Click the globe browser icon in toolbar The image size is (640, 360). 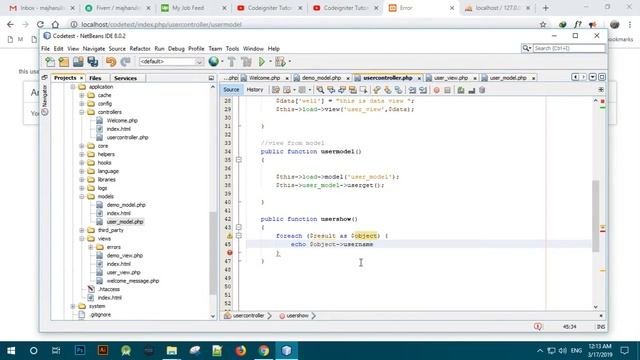click(213, 61)
